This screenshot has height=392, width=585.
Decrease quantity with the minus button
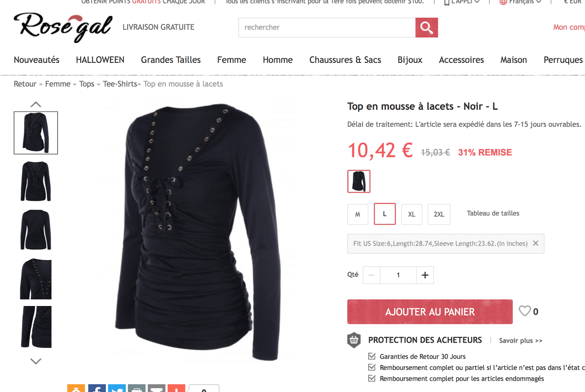click(371, 275)
